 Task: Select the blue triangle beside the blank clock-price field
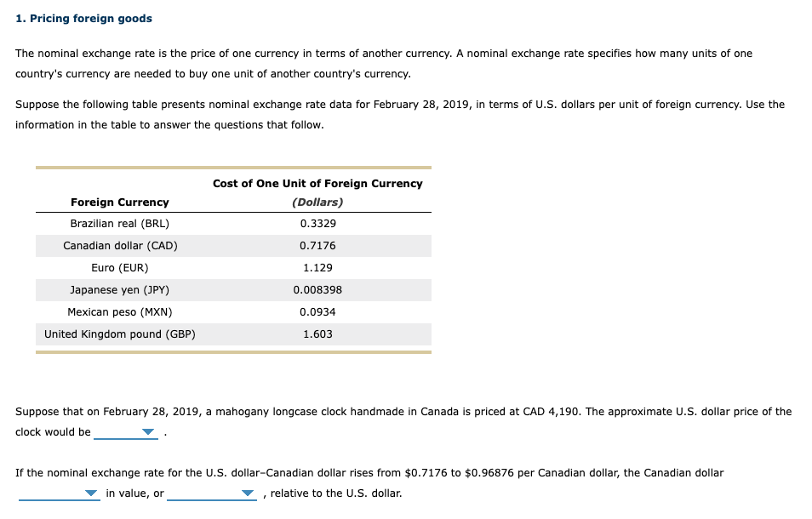pos(146,432)
